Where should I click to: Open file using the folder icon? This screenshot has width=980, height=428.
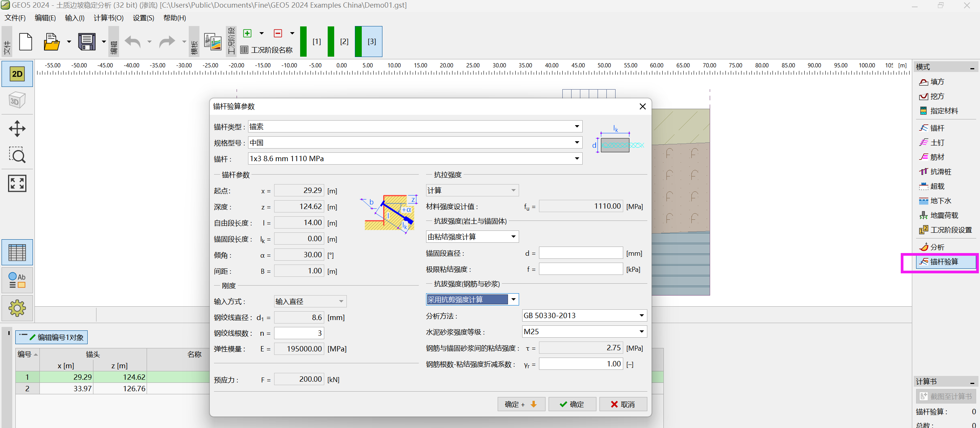pos(52,42)
